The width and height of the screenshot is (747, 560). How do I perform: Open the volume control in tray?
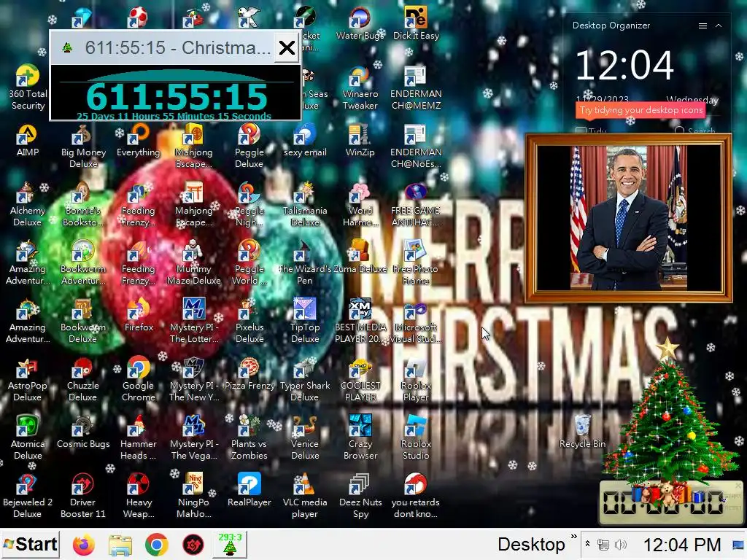[620, 544]
